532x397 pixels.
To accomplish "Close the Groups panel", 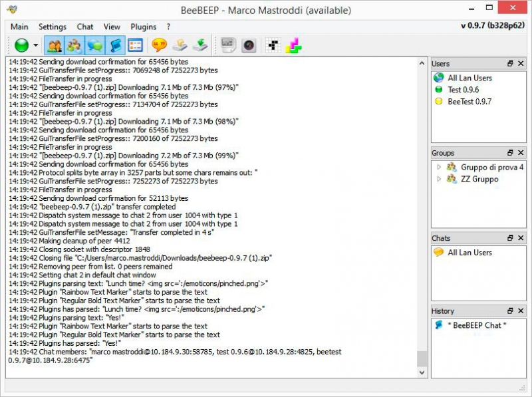I will [521, 153].
